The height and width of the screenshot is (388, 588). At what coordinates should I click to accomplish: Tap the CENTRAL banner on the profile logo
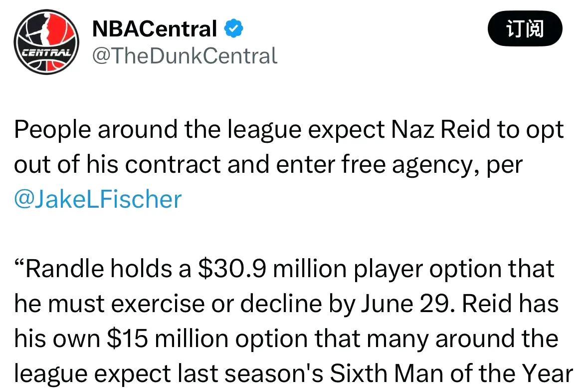tap(46, 52)
